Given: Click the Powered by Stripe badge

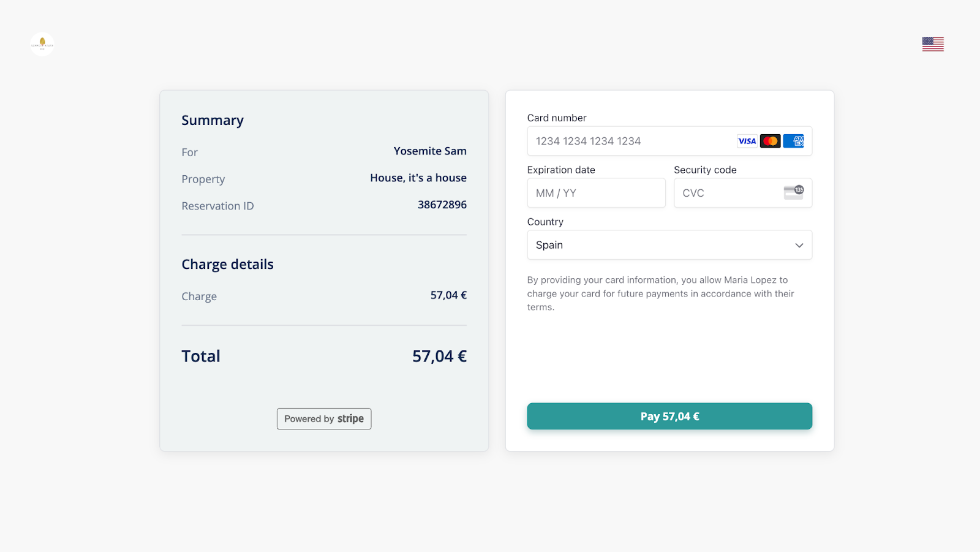Looking at the screenshot, I should click(x=324, y=419).
